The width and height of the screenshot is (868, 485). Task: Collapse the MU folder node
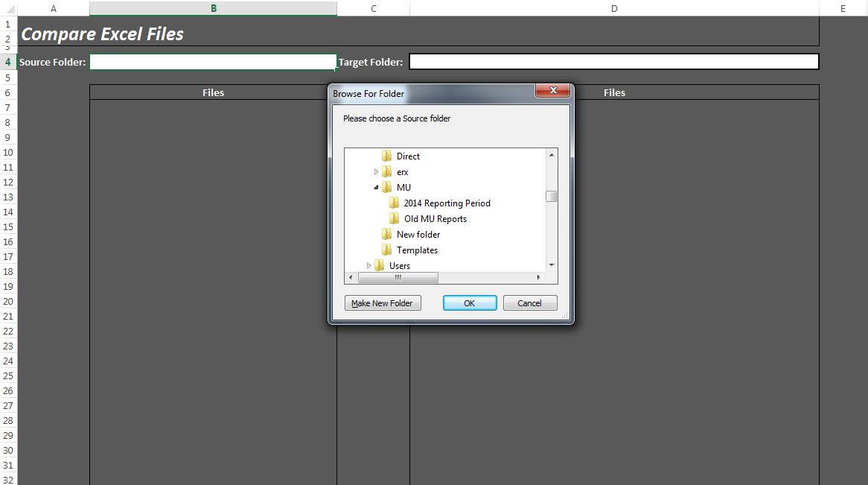click(x=376, y=188)
